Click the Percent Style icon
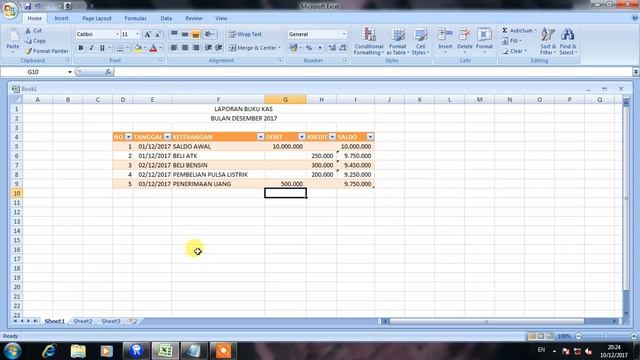The image size is (640, 360). coord(309,48)
